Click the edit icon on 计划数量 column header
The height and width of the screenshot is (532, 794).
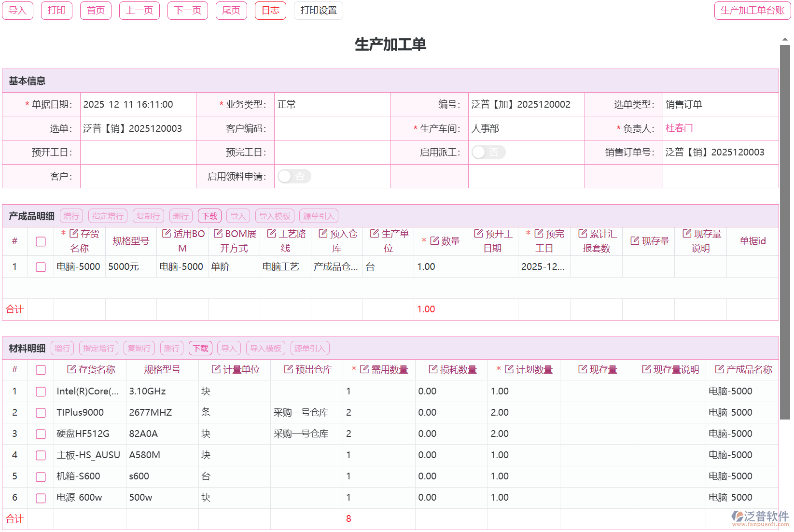[509, 369]
